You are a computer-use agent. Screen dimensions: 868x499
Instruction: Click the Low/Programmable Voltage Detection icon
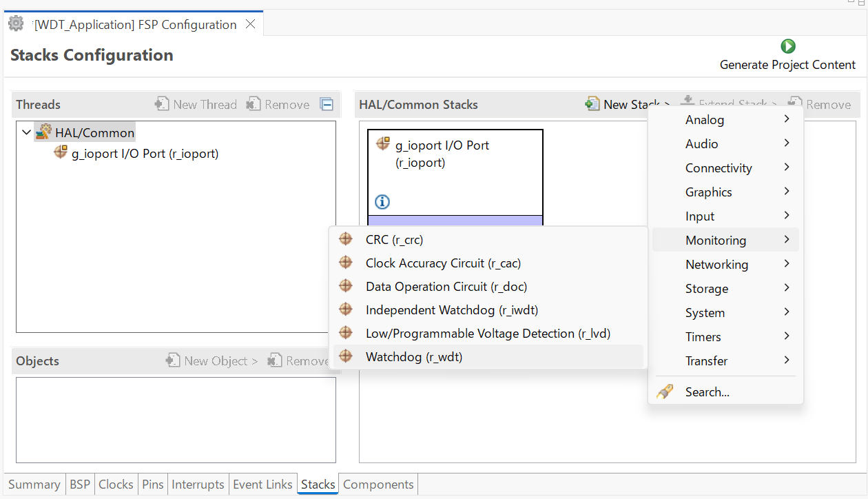(346, 334)
